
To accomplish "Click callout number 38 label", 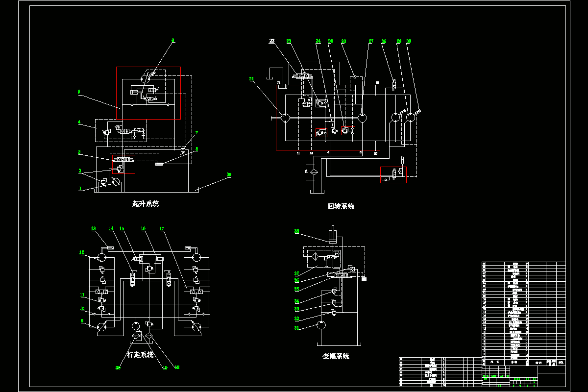I will tap(296, 231).
